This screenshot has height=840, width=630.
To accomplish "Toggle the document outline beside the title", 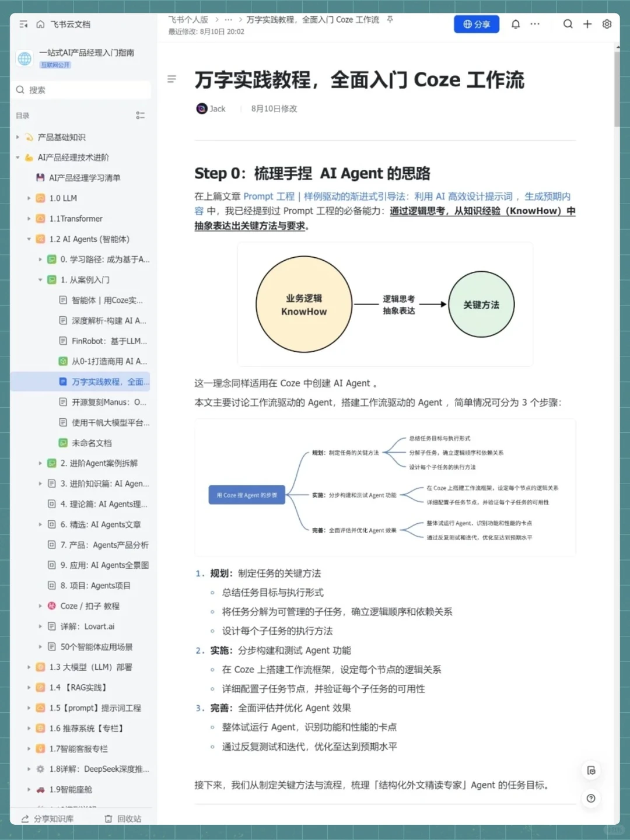I will (171, 79).
